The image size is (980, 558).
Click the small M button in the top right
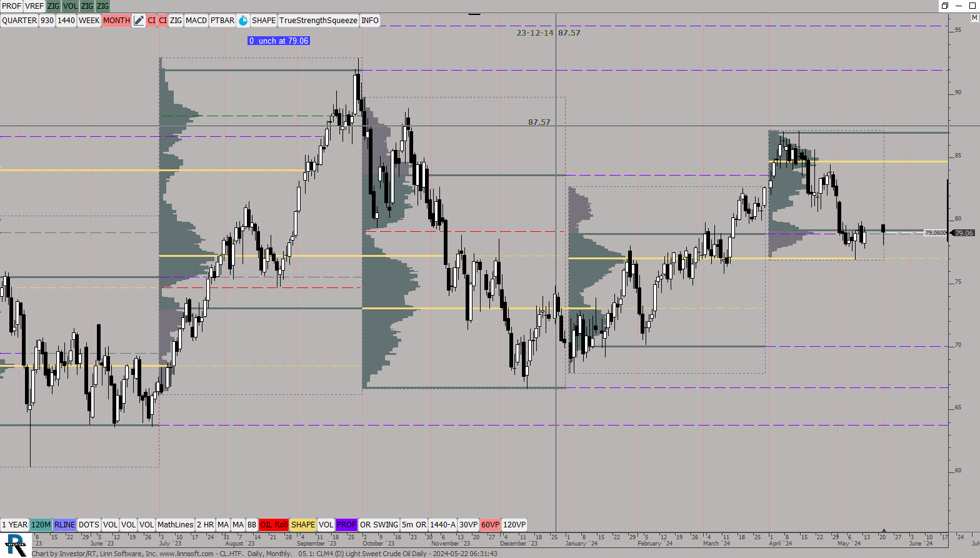974,18
